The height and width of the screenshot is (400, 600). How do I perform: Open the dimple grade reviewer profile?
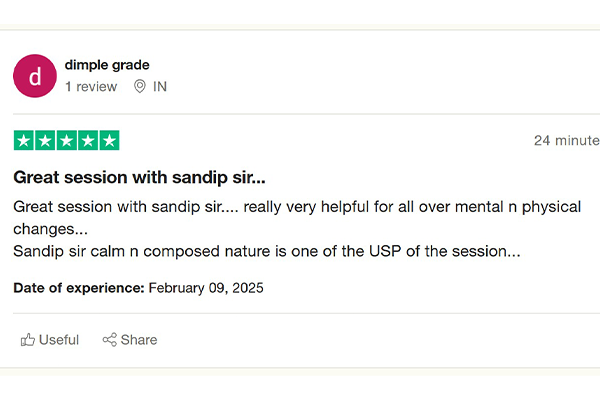(x=107, y=65)
